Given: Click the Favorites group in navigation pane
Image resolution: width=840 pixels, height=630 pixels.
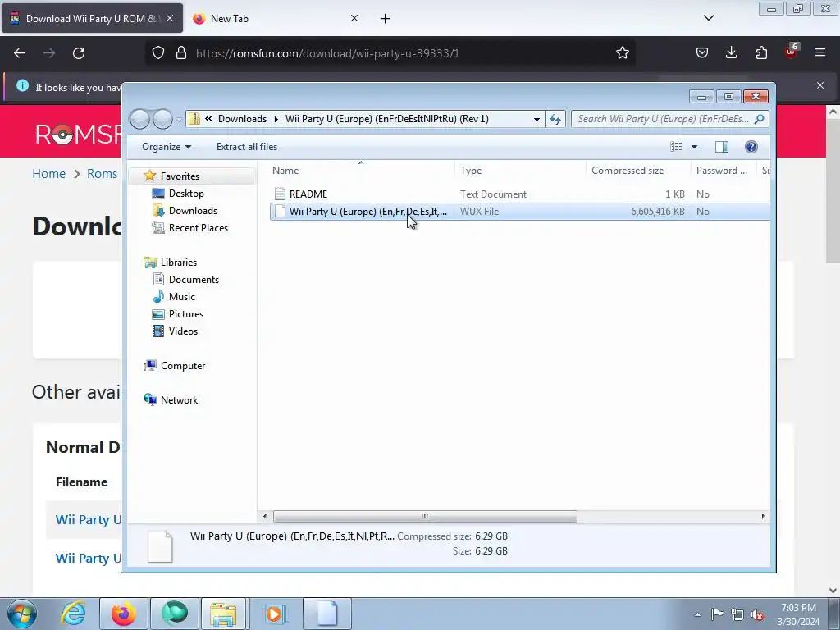Looking at the screenshot, I should point(180,176).
